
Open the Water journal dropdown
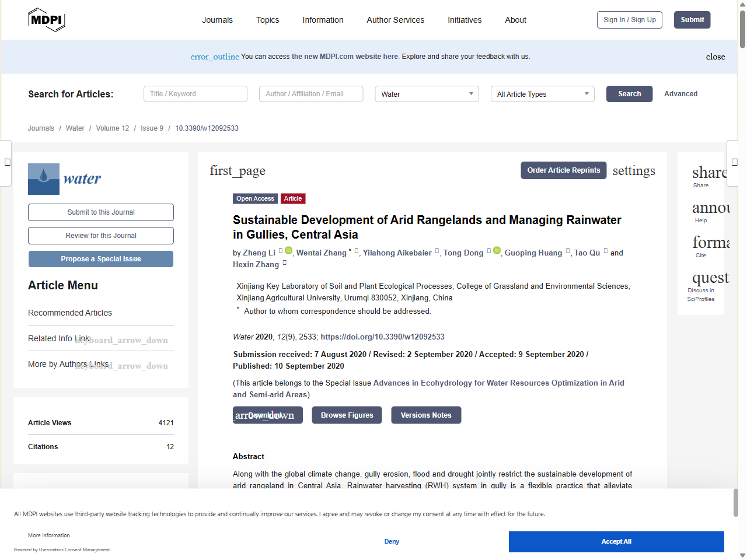coord(427,94)
